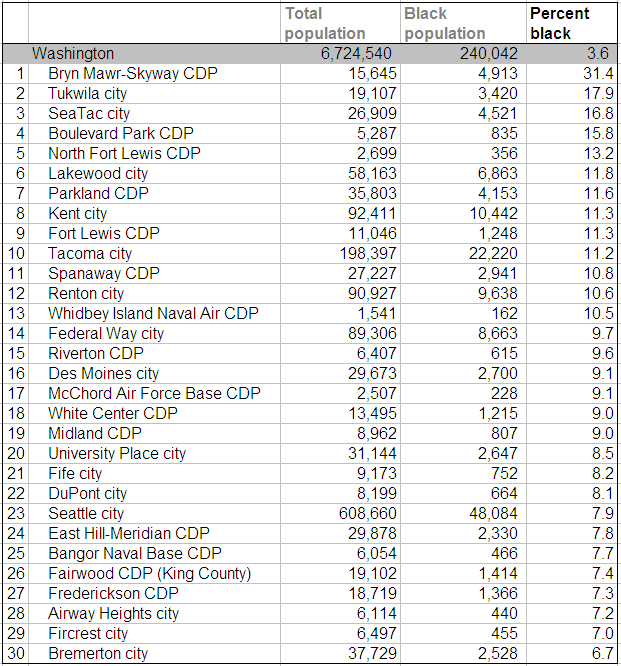The height and width of the screenshot is (666, 621).
Task: Select the 'Federal Way city' cell
Action: click(x=154, y=333)
